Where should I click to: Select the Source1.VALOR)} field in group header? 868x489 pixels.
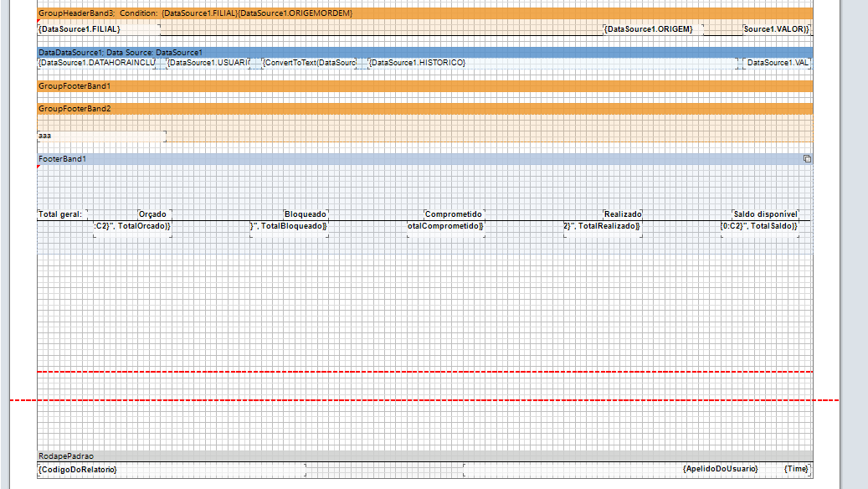tap(776, 29)
